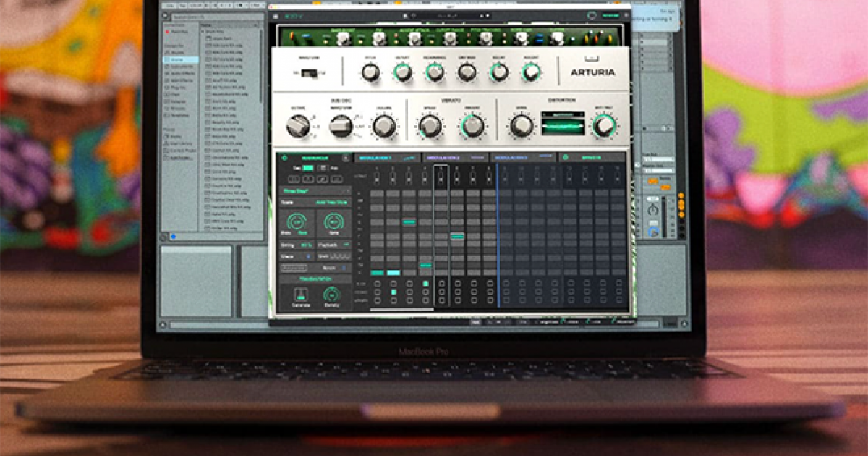Toggle the Effects power button
Image resolution: width=868 pixels, height=456 pixels.
(566, 157)
